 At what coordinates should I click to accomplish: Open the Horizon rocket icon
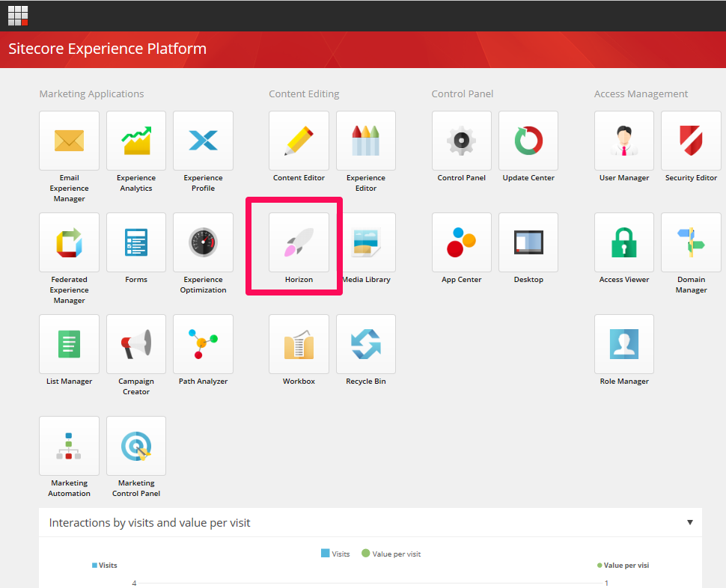coord(299,242)
